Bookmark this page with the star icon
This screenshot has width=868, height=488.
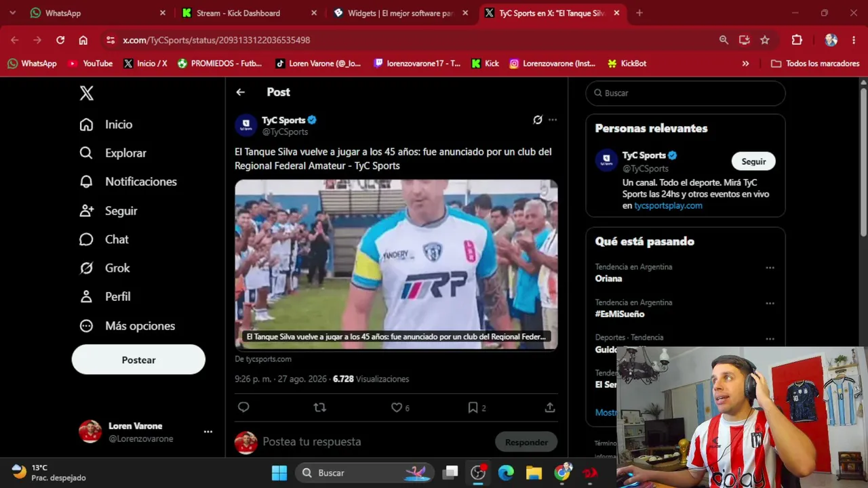click(x=765, y=40)
